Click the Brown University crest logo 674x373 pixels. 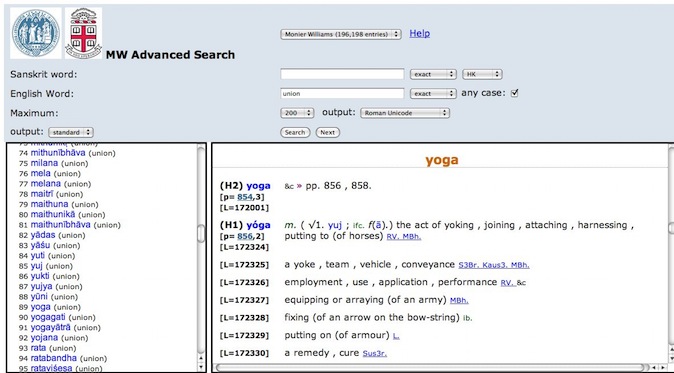click(x=83, y=33)
